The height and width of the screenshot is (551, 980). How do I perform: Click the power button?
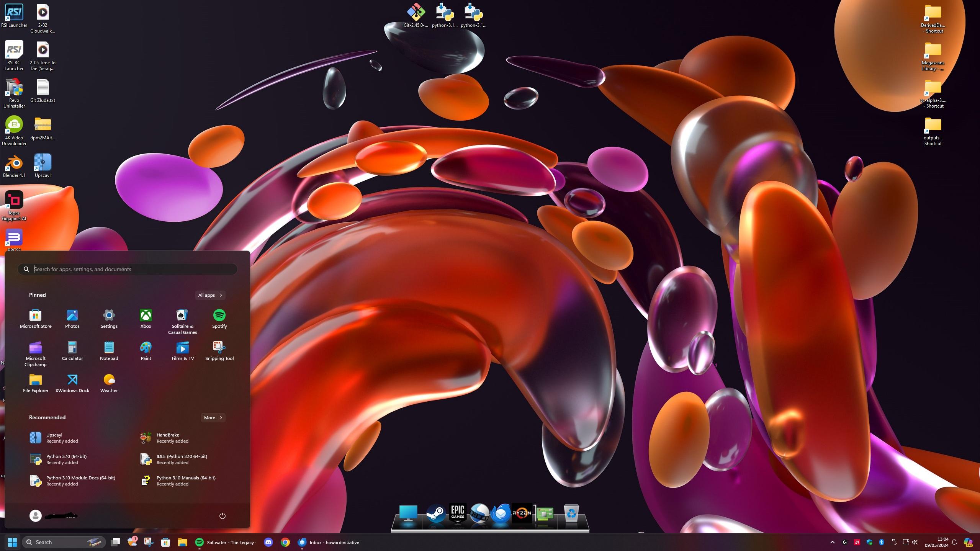coord(222,516)
